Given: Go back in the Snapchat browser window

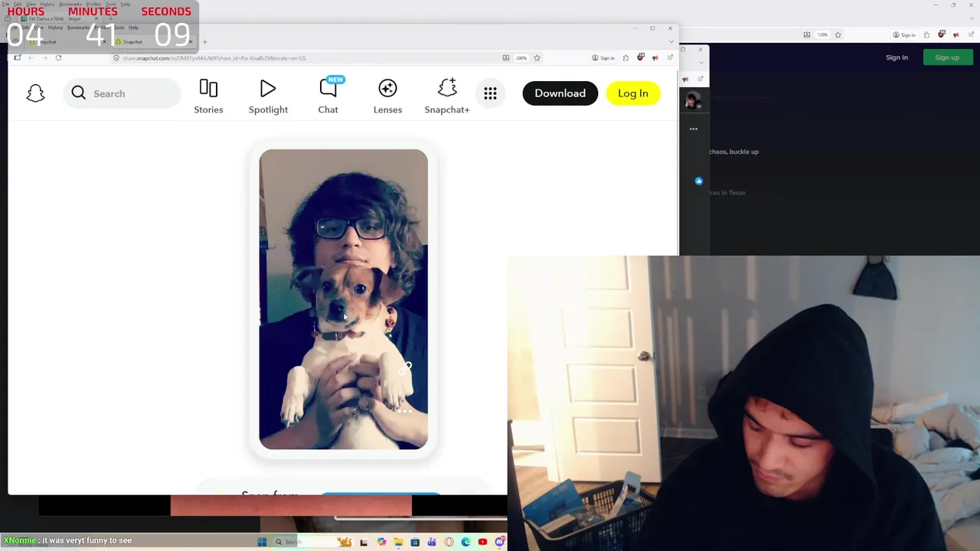Looking at the screenshot, I should [x=31, y=57].
